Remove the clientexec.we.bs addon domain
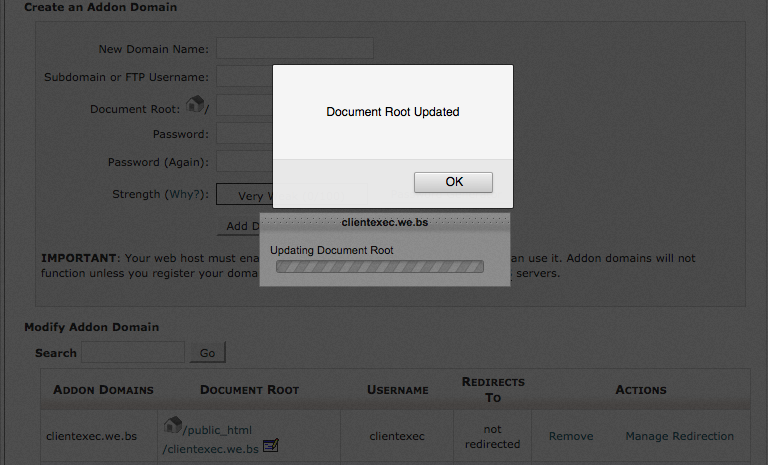The height and width of the screenshot is (465, 768). coord(571,436)
